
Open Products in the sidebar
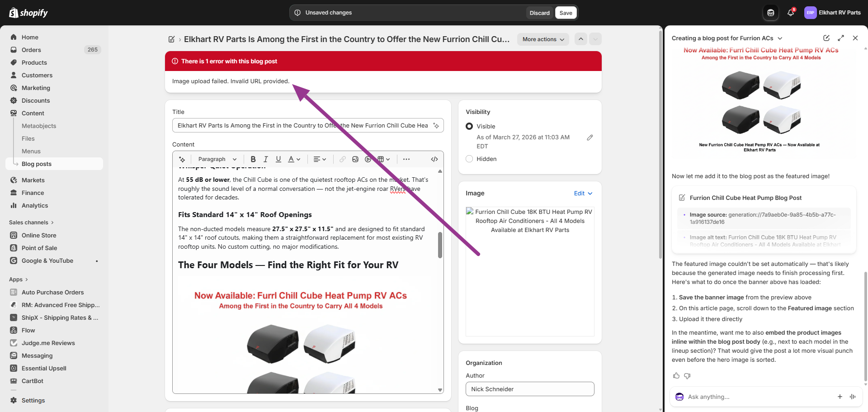(x=34, y=62)
